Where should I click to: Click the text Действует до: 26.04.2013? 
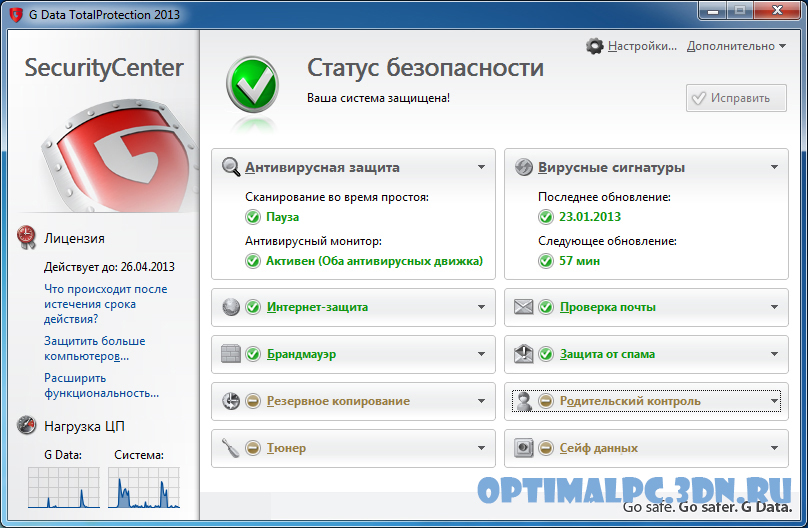click(109, 267)
